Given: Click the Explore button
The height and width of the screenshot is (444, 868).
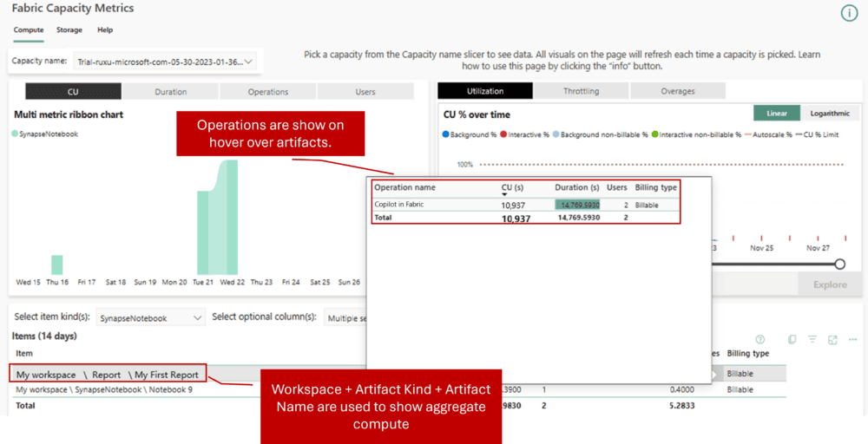Looking at the screenshot, I should point(829,284).
